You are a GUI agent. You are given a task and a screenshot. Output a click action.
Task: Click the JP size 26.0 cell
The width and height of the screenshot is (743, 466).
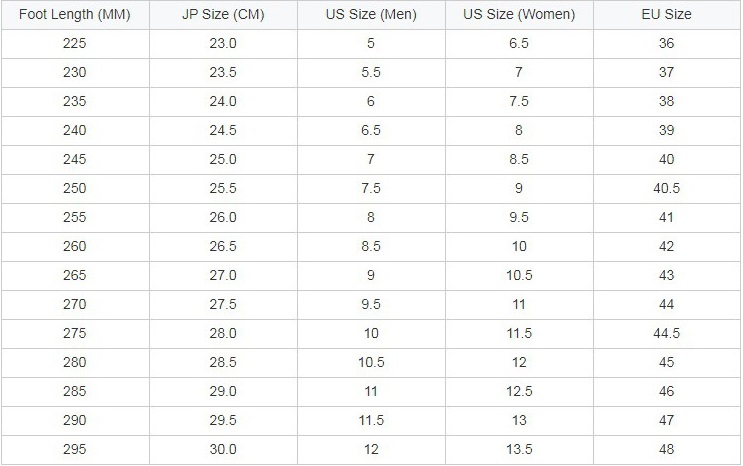coord(223,218)
